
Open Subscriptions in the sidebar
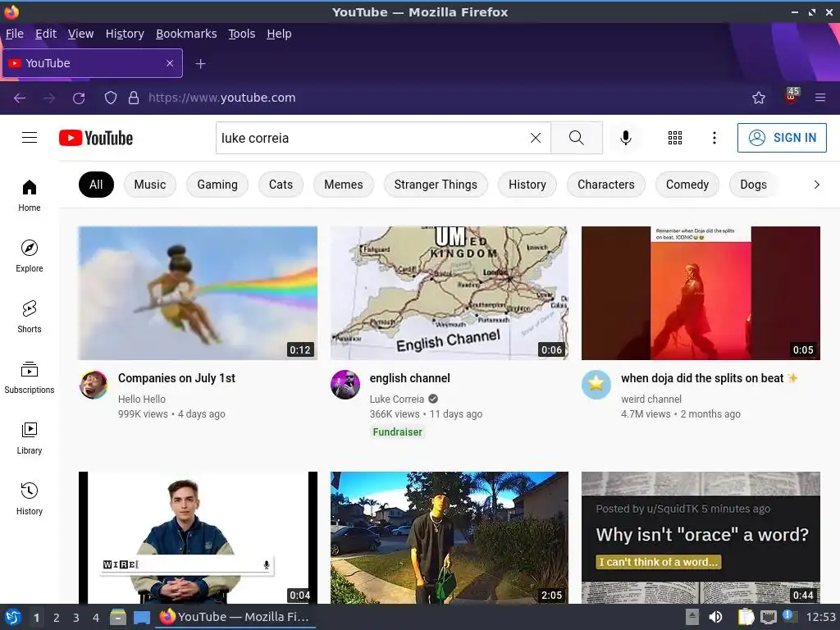tap(30, 377)
